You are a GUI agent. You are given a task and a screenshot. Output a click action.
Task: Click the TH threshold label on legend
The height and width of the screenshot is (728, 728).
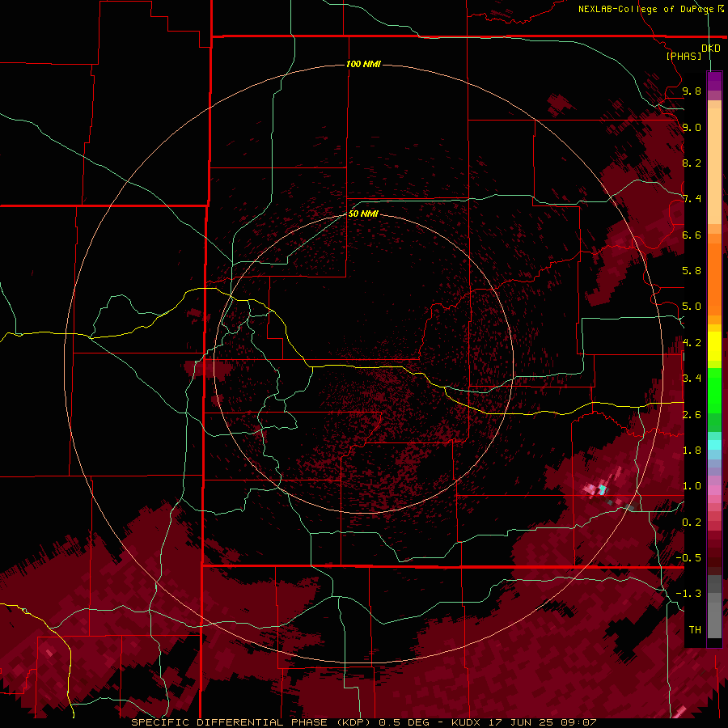point(695,630)
